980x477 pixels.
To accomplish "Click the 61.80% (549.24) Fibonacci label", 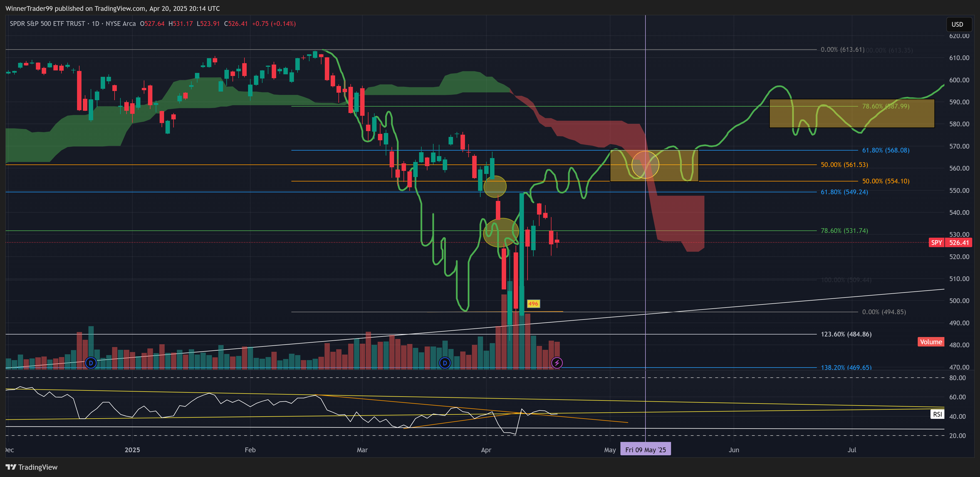I will (x=844, y=192).
